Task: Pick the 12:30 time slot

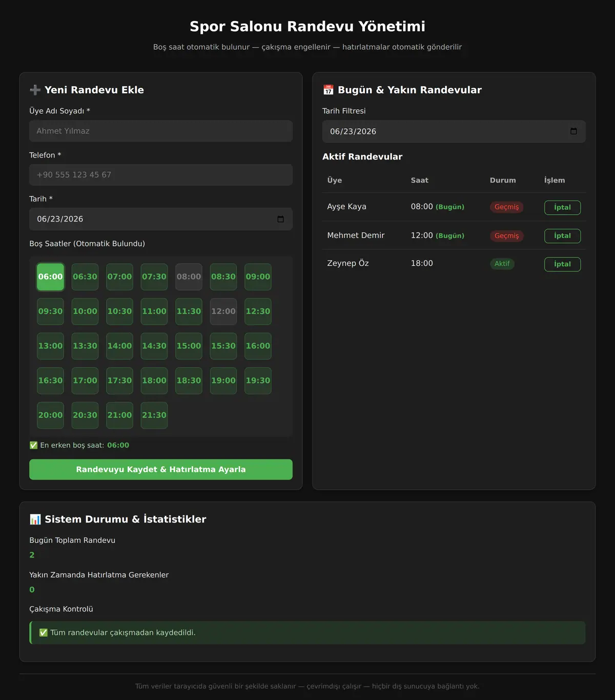Action: pyautogui.click(x=258, y=311)
